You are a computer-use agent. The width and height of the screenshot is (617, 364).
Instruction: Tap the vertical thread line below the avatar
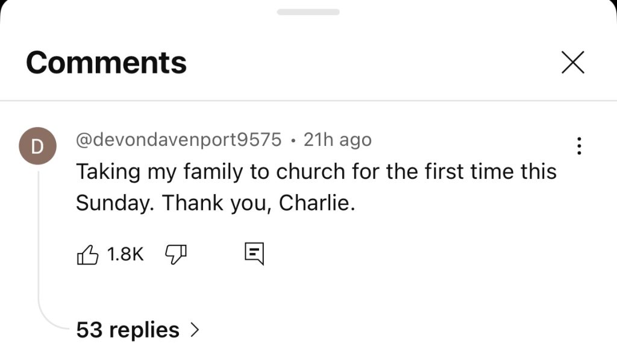pyautogui.click(x=39, y=241)
